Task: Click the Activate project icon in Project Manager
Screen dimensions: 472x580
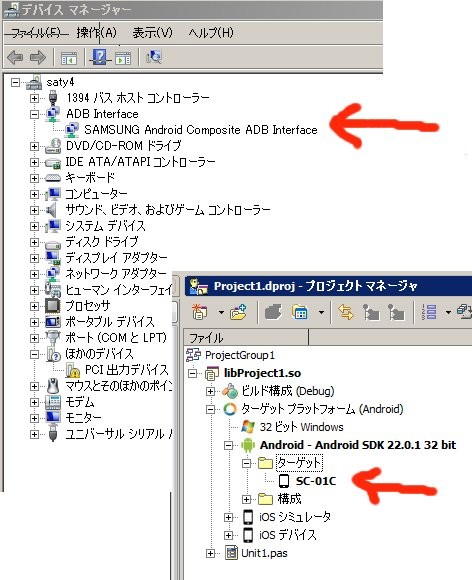Action: [x=200, y=312]
